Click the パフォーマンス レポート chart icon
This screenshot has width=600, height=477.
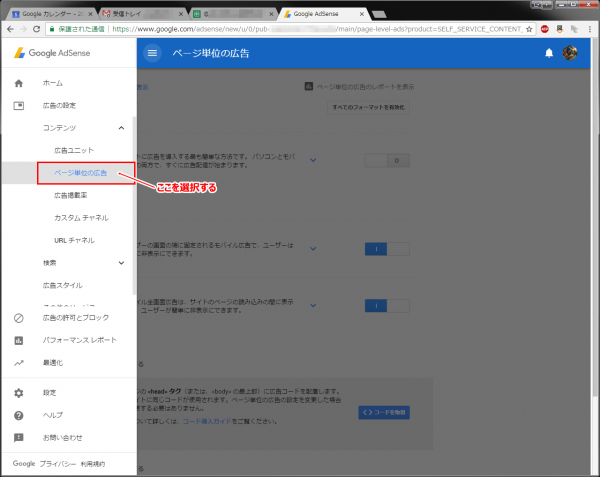pos(18,340)
